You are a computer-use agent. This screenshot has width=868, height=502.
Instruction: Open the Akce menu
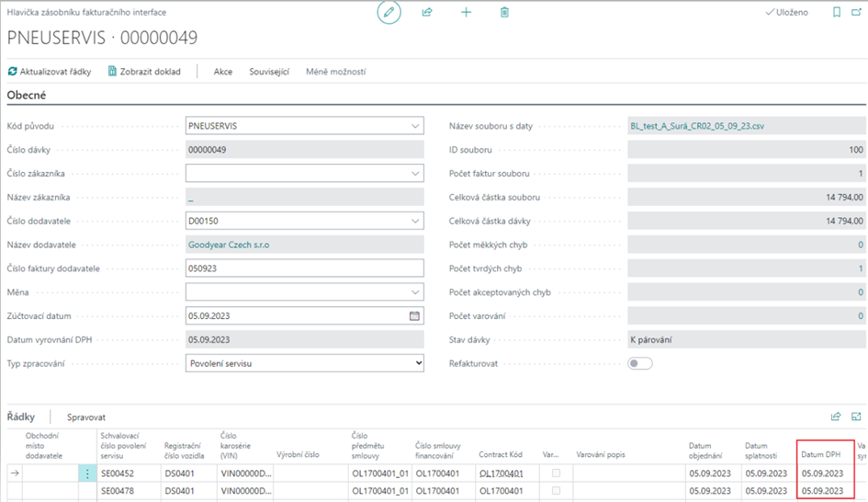point(223,72)
